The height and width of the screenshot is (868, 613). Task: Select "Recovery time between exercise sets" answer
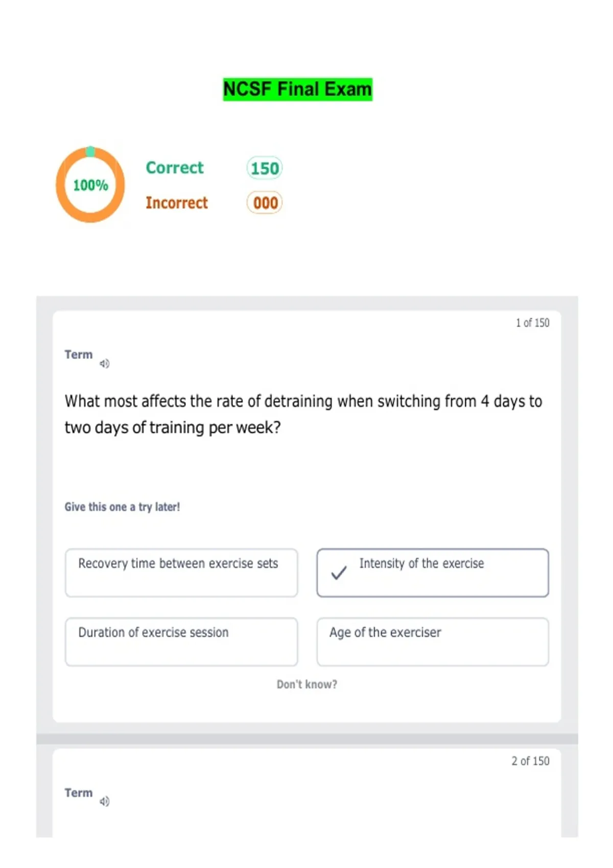[181, 572]
